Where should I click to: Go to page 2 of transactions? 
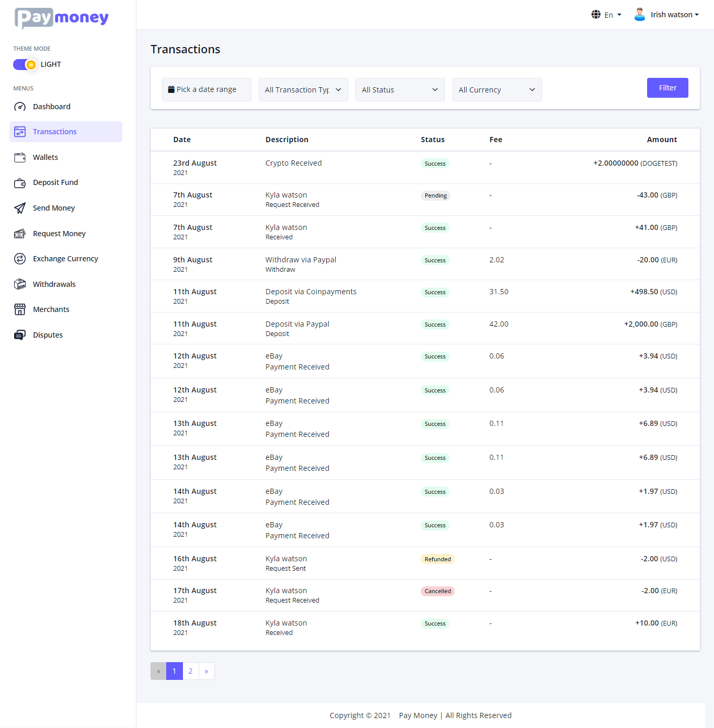tap(190, 671)
